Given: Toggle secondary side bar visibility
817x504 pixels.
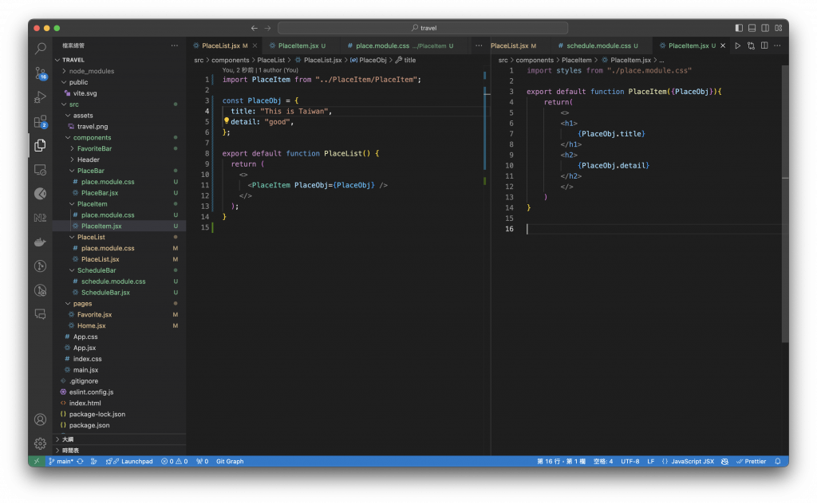Looking at the screenshot, I should (x=765, y=28).
